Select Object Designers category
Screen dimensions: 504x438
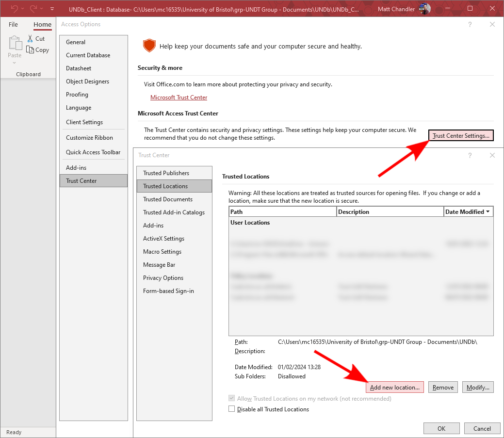(x=94, y=81)
